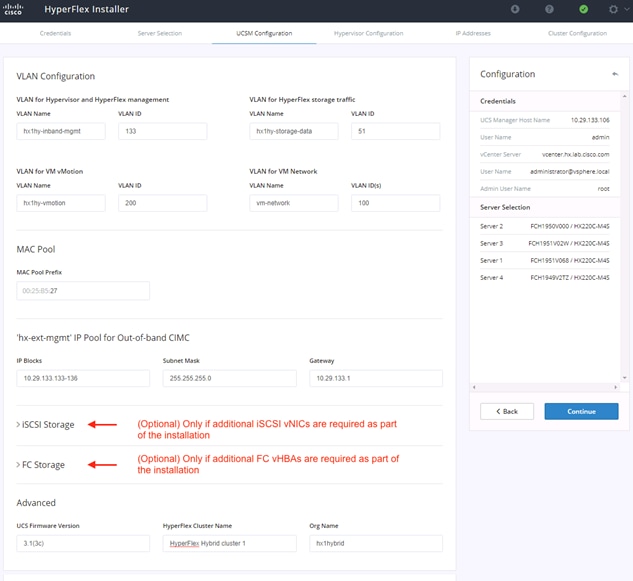Open dropdown caret beside settings gear
This screenshot has width=633, height=581.
point(627,9)
